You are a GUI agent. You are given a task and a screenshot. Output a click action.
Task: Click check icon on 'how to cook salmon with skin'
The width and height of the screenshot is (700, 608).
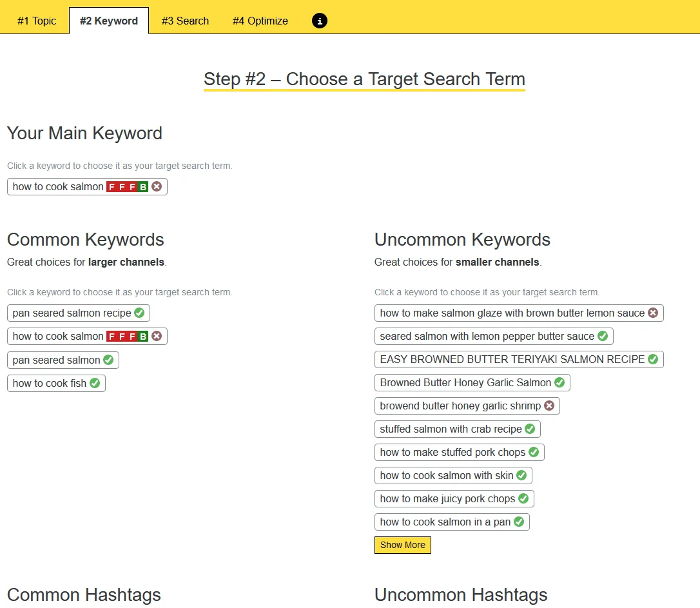click(x=521, y=476)
